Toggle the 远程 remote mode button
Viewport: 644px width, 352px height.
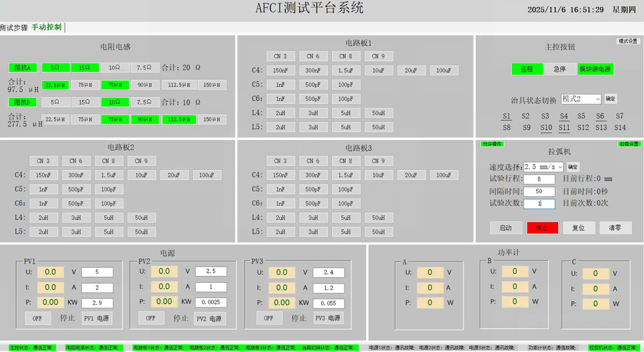[x=527, y=69]
